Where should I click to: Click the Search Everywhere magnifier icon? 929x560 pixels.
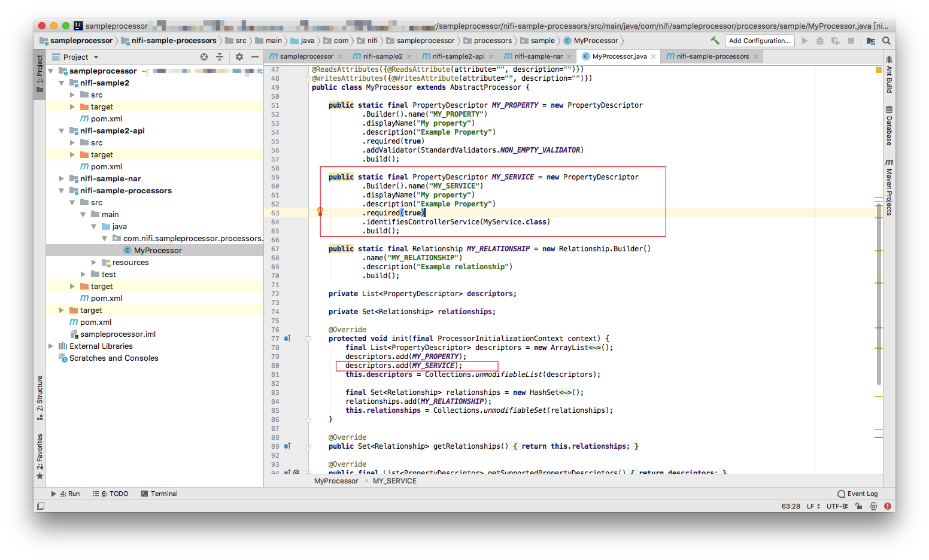point(887,41)
